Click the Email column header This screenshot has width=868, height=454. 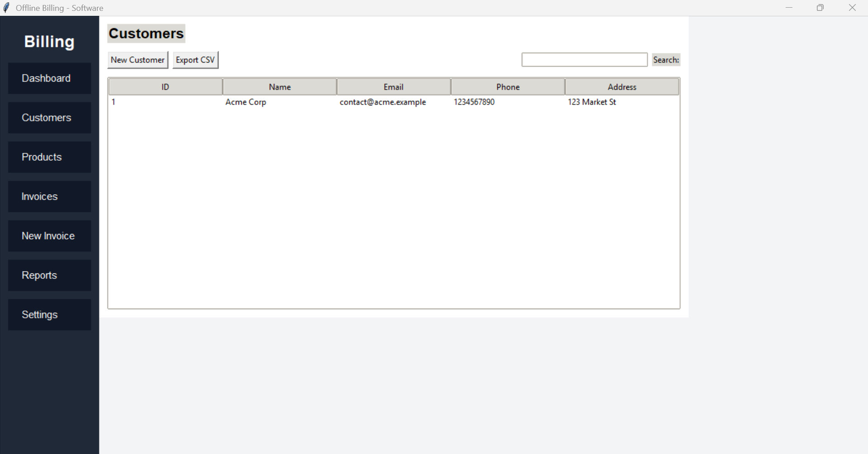393,87
